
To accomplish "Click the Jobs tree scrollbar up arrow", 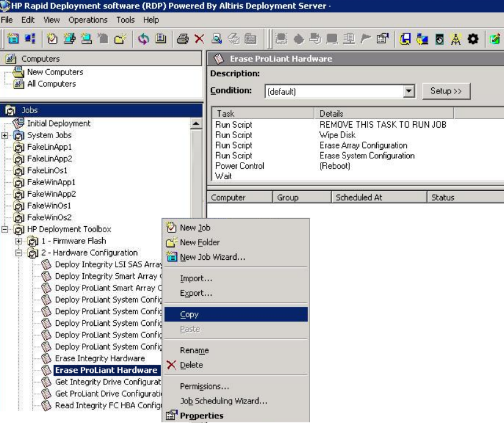I will pyautogui.click(x=196, y=124).
